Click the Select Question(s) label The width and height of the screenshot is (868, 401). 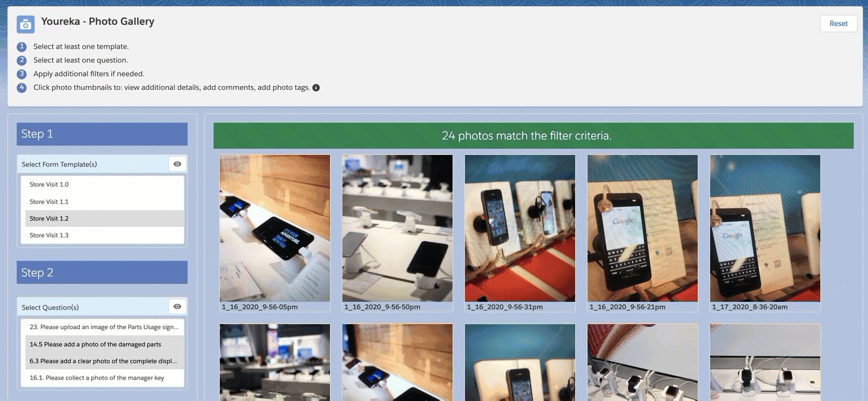50,307
